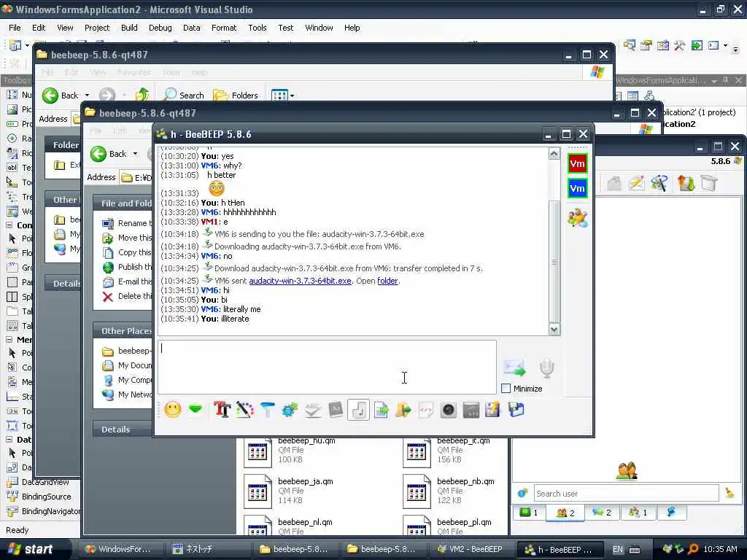Click the tools settings icon in BeeBEEP main toolbar
Screen dimensions: 747x560
[659, 183]
